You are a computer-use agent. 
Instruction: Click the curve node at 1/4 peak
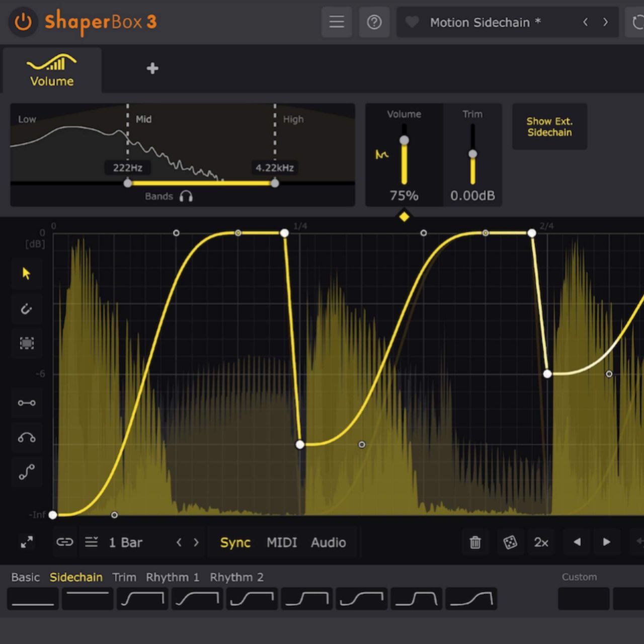(285, 233)
